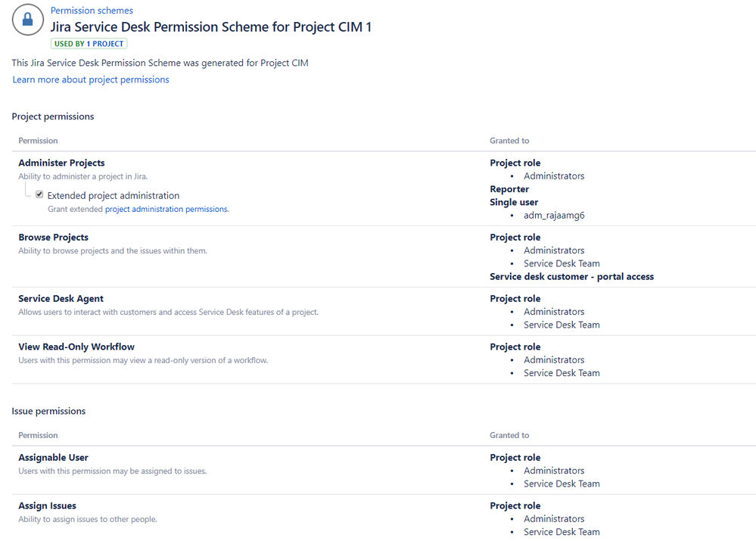Viewport: 756px width, 541px height.
Task: Select Administrators in the Service Desk Agent row
Action: click(x=554, y=312)
